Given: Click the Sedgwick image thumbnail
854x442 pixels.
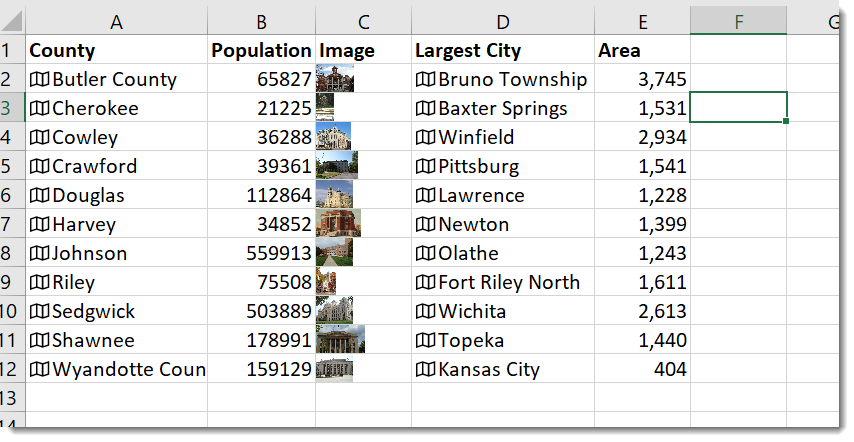Looking at the screenshot, I should [334, 310].
